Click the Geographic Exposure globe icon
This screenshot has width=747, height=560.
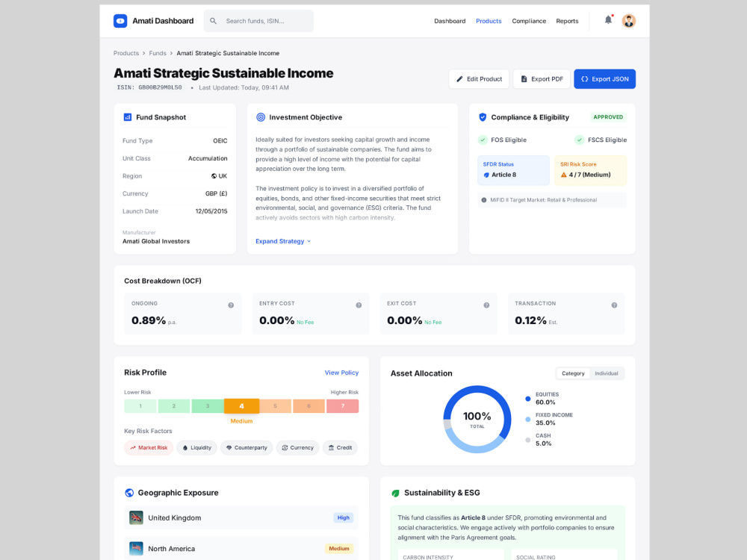coord(129,493)
